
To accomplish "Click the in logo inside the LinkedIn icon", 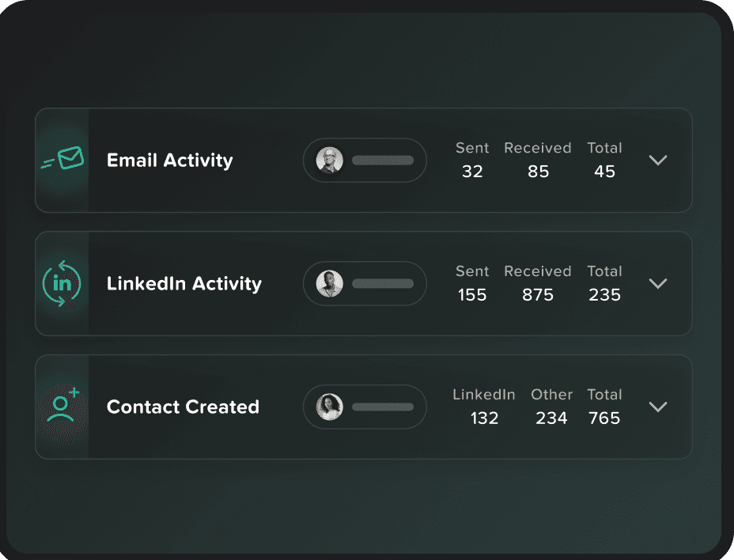I will [x=62, y=285].
